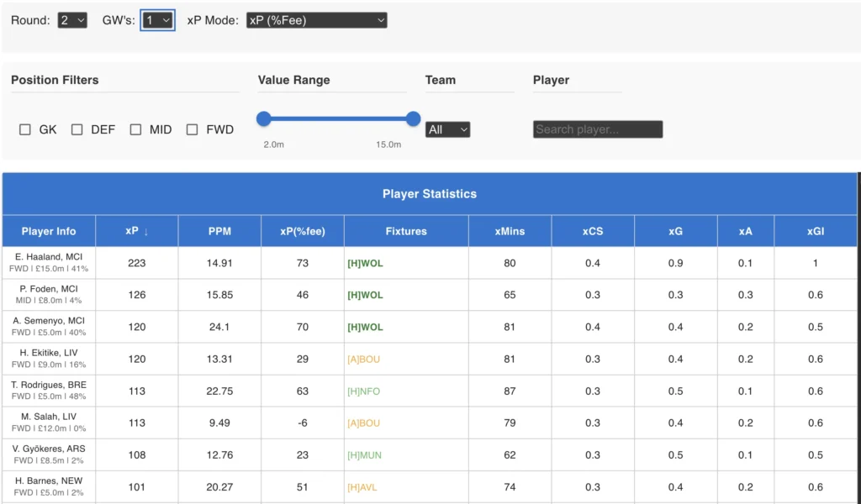Click Haaland's xP value 223
The height and width of the screenshot is (504, 861).
pos(137,263)
